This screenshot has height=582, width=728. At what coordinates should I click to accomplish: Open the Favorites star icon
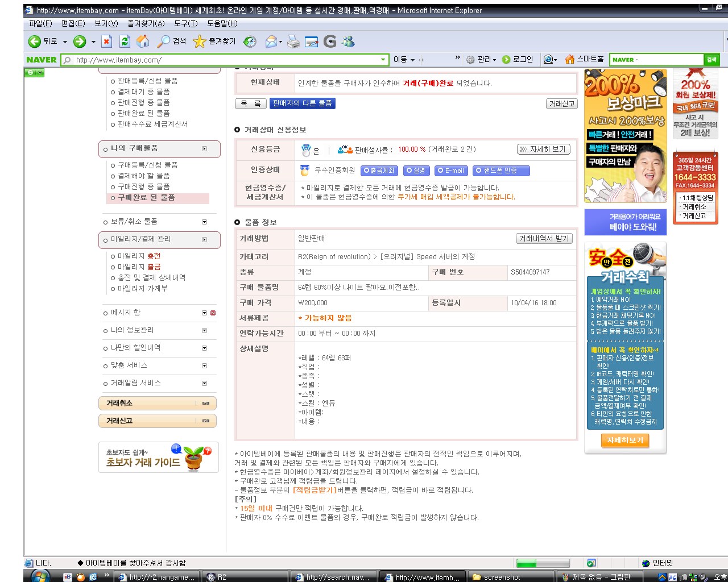[199, 41]
